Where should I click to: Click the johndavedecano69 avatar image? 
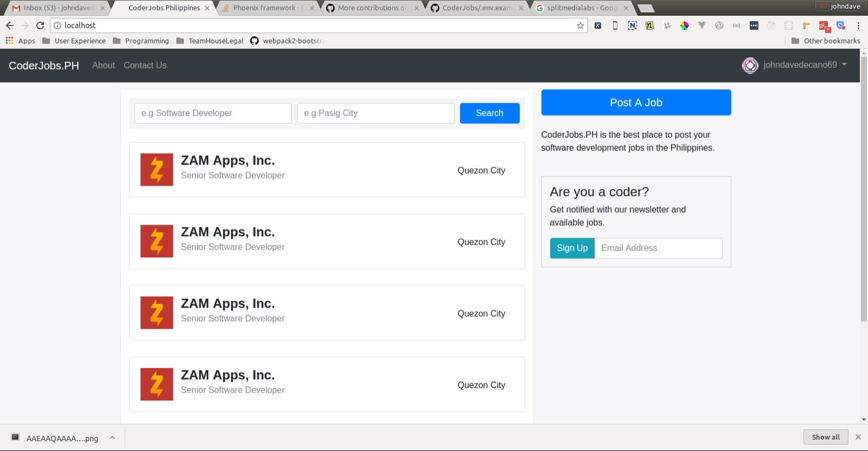pyautogui.click(x=750, y=65)
